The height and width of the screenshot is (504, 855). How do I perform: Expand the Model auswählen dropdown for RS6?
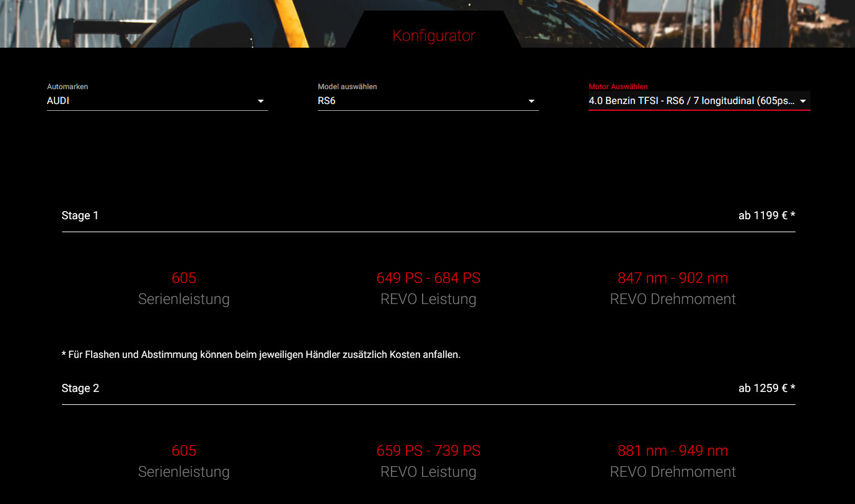427,100
